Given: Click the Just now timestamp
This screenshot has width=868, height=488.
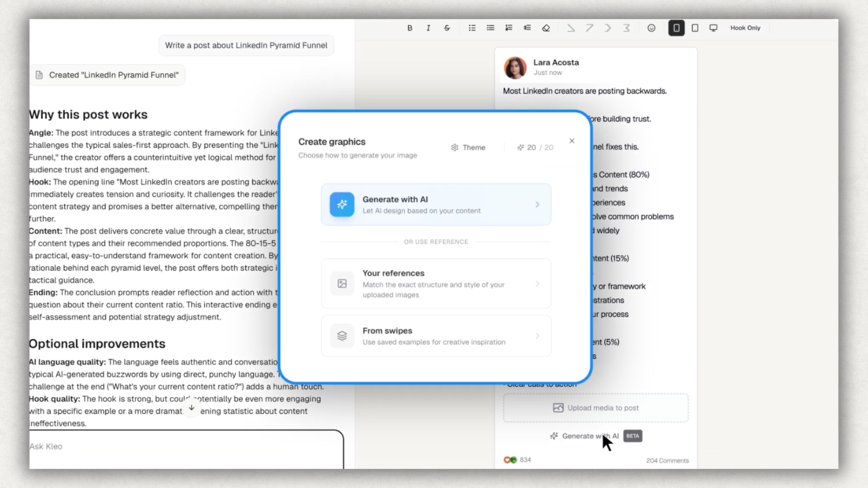Looking at the screenshot, I should coord(547,73).
